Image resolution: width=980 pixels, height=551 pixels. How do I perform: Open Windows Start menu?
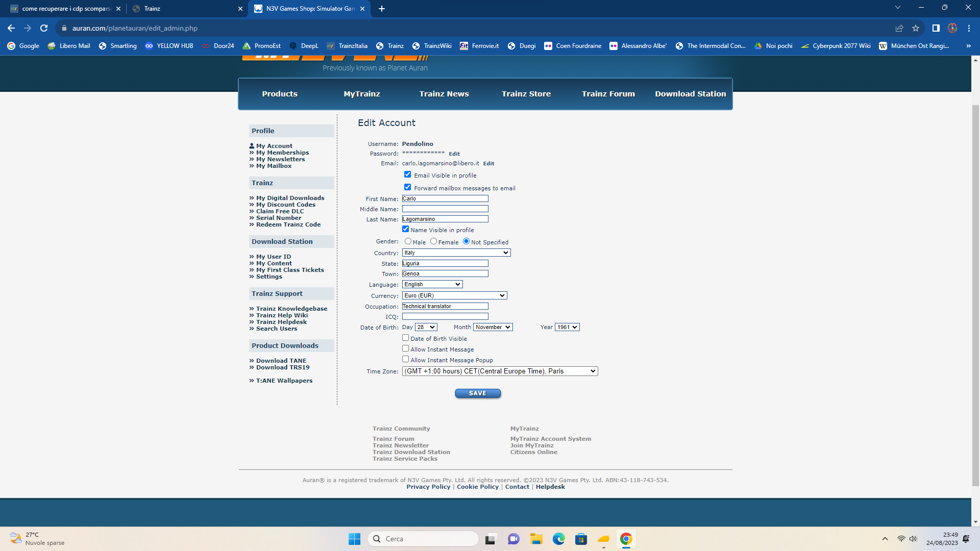pos(354,539)
